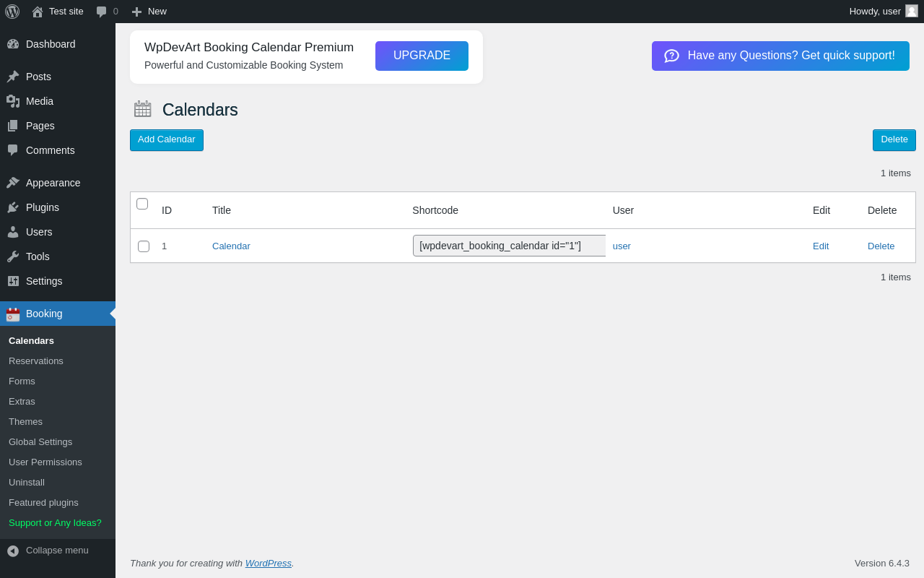Click the Dashboard gauge icon
Image resolution: width=924 pixels, height=578 pixels.
(x=13, y=44)
